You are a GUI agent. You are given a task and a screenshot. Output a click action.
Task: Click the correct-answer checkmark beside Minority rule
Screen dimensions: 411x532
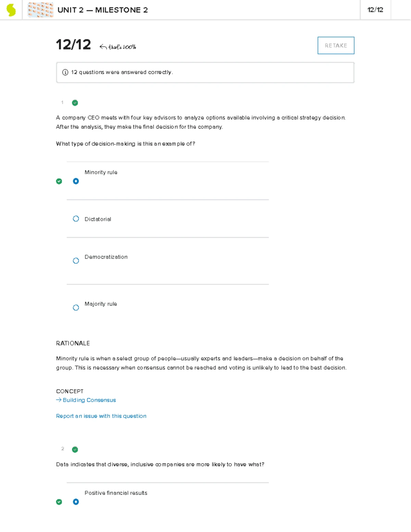pos(59,181)
